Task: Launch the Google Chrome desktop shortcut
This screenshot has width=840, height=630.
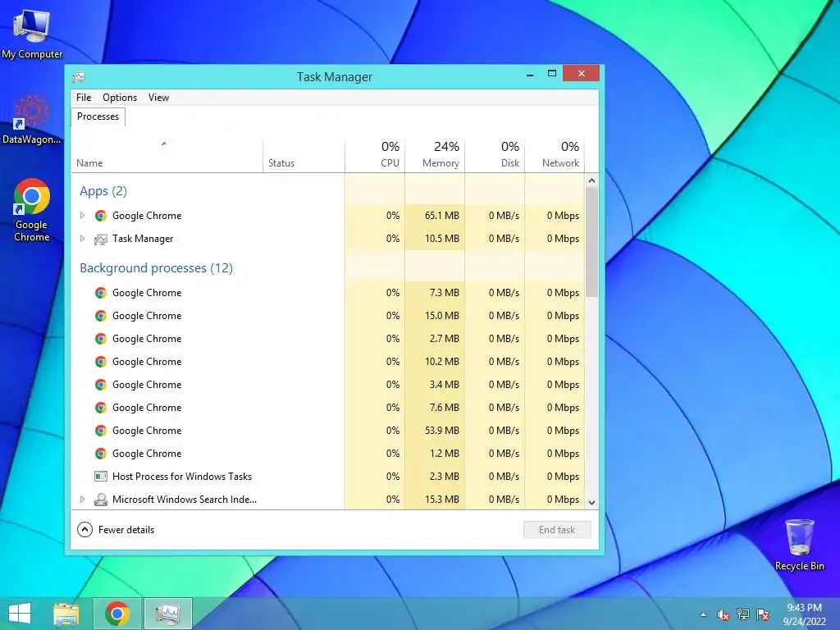Action: (x=32, y=209)
